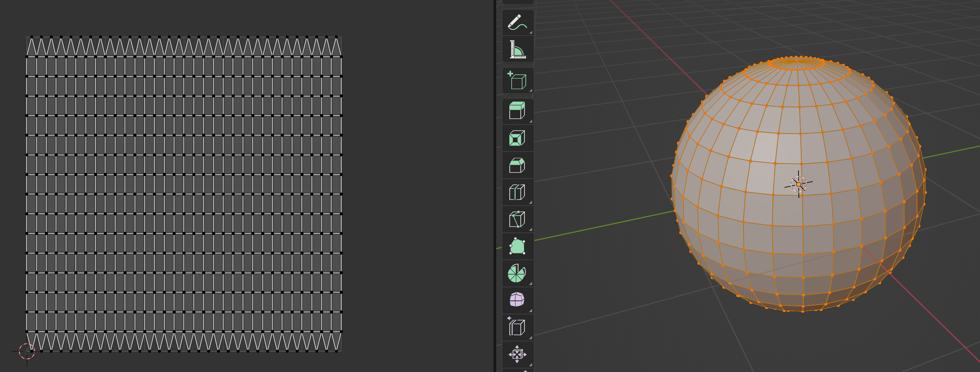The width and height of the screenshot is (980, 372).
Task: Select the Bevel tool
Action: click(x=517, y=166)
